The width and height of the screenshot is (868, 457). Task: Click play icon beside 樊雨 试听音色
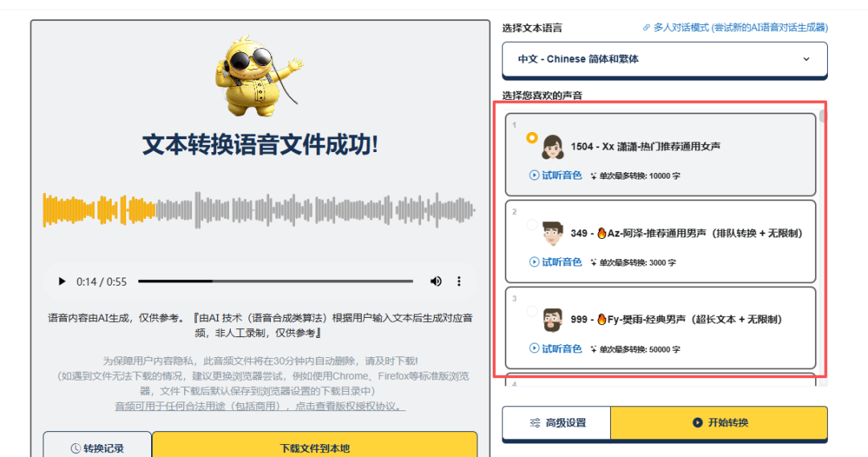point(534,348)
